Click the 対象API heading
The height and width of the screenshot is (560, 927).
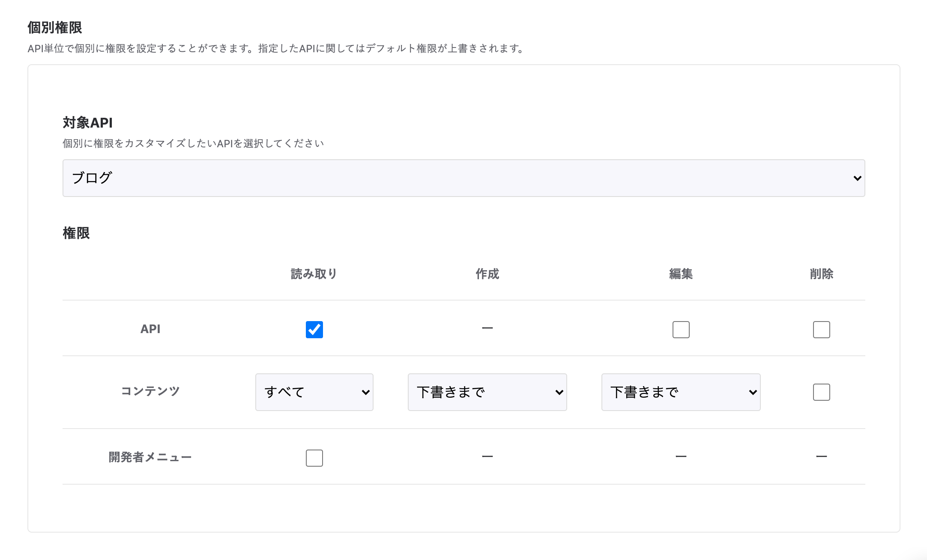pos(87,123)
